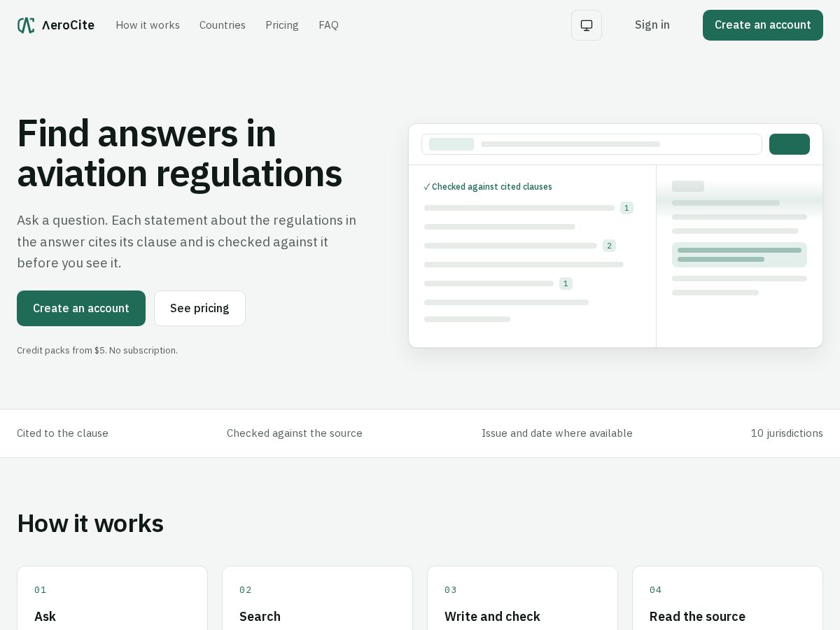
Task: Click the Sign in link
Action: [x=652, y=25]
